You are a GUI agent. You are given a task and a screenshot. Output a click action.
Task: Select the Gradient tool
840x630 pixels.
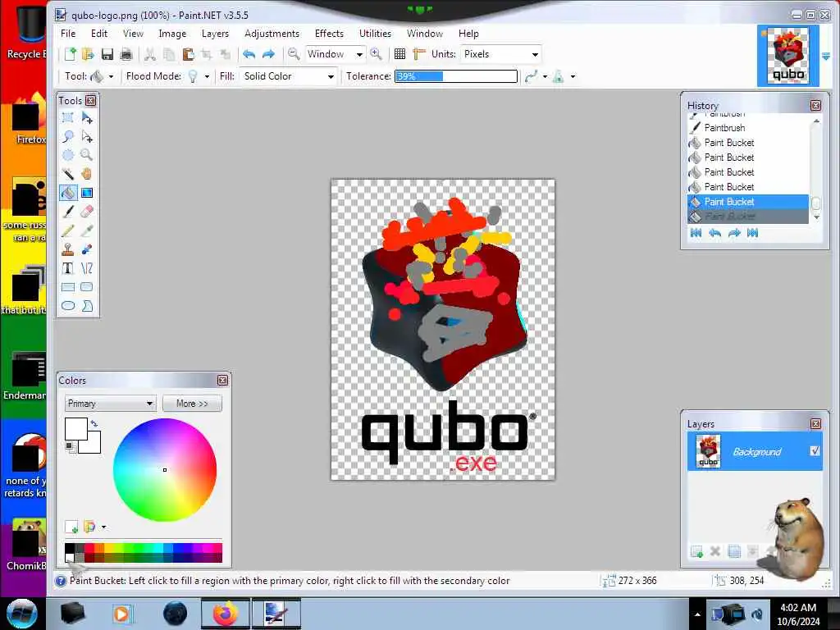click(87, 193)
